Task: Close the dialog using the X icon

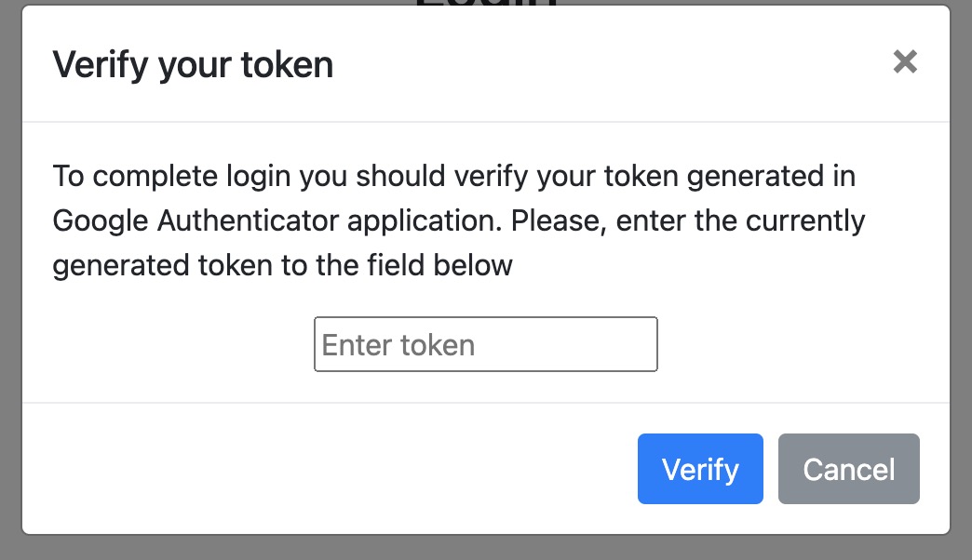Action: click(x=905, y=62)
